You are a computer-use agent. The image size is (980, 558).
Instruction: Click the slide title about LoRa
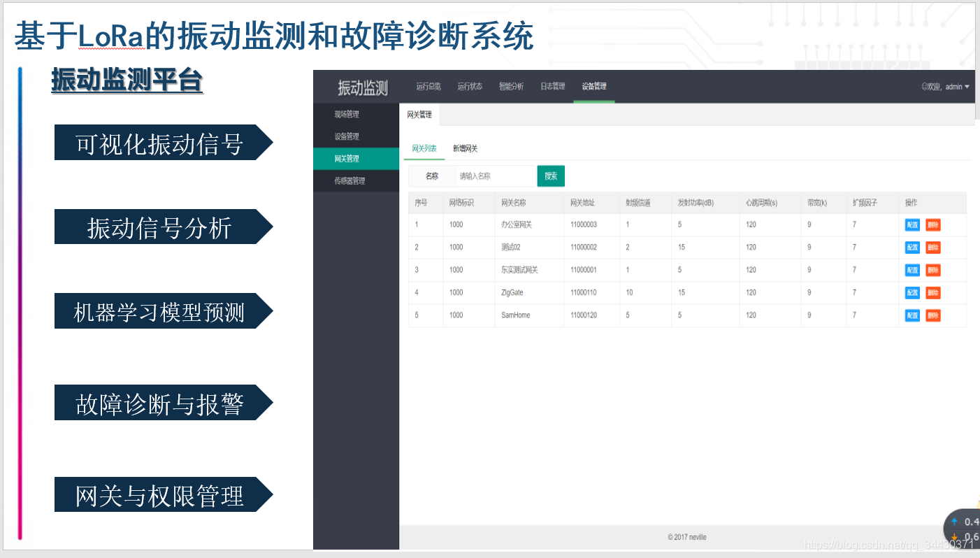click(x=273, y=36)
